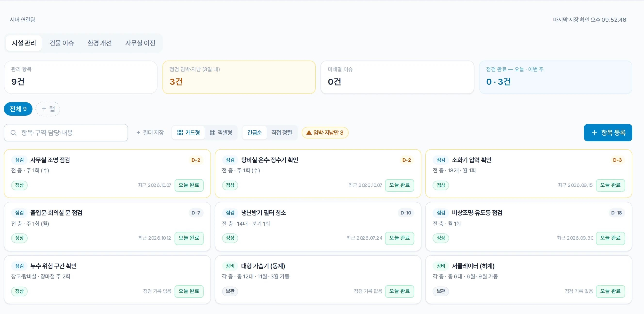This screenshot has width=644, height=314.
Task: Mark 누수 위험 구간 확인 as 오늘 완료
Action: point(189,291)
